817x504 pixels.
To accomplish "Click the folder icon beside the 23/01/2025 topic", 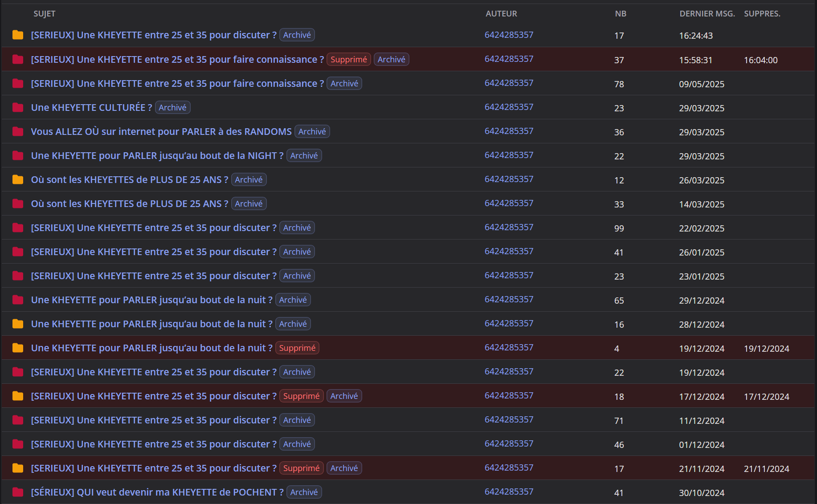I will point(18,276).
